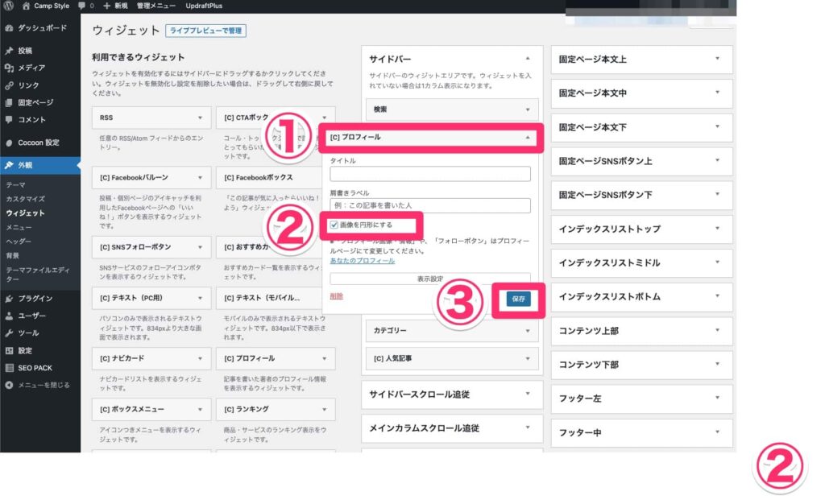The image size is (825, 504).
Task: Select ウィジェット submenu item
Action: 25,213
